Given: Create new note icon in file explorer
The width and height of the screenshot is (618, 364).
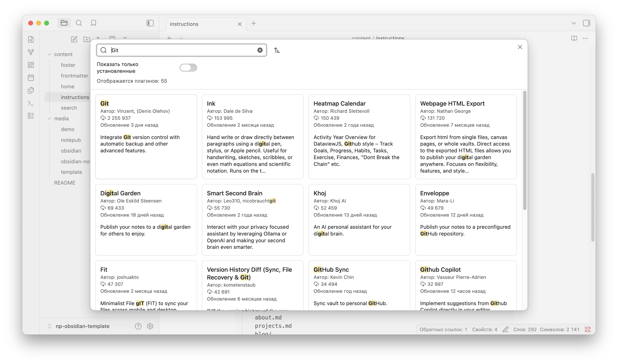Looking at the screenshot, I should (x=74, y=39).
